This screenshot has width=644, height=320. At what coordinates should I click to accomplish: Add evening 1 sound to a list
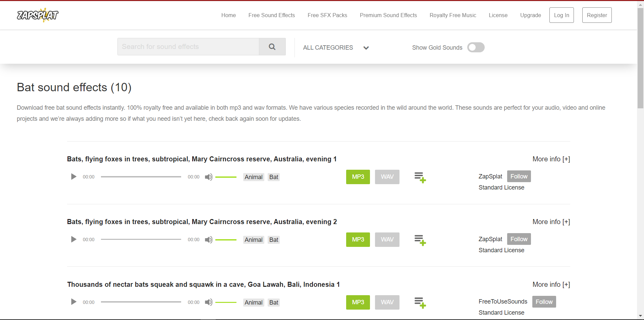point(420,177)
